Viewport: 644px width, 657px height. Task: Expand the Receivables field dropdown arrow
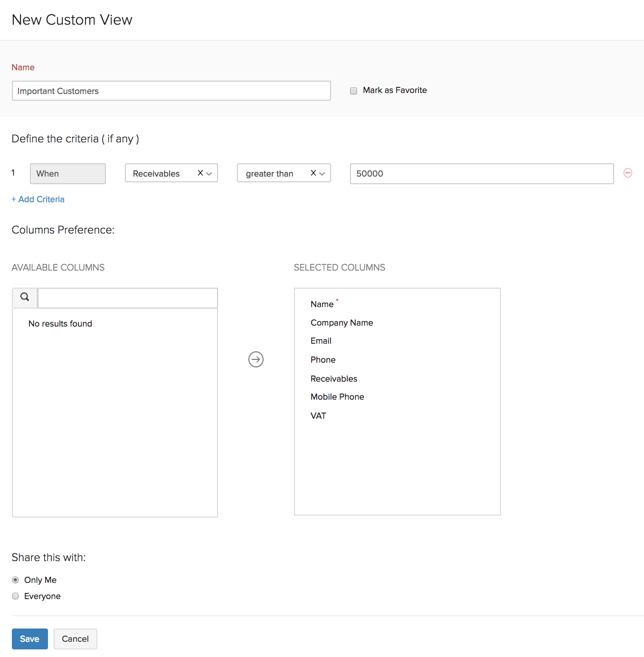pyautogui.click(x=209, y=174)
